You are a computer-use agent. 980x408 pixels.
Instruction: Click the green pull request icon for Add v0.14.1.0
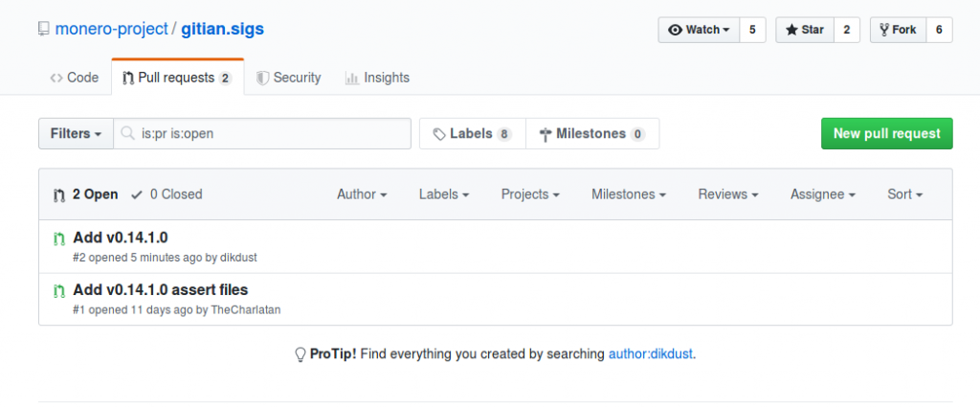pyautogui.click(x=59, y=238)
